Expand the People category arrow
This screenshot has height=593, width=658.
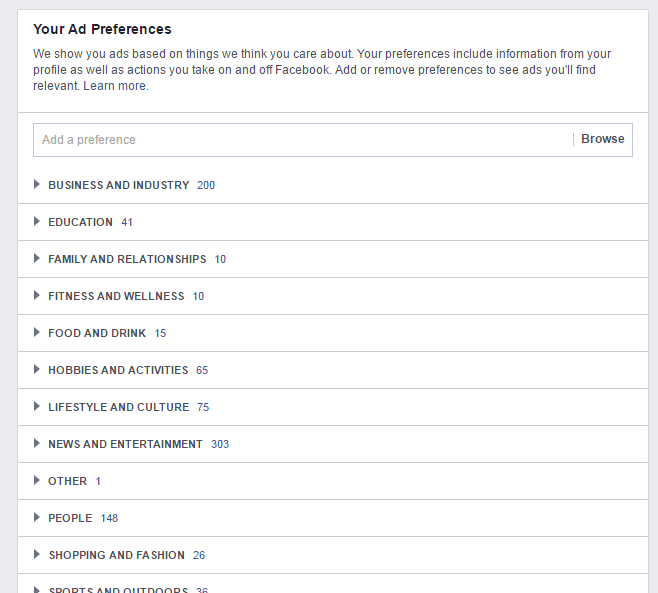point(37,517)
